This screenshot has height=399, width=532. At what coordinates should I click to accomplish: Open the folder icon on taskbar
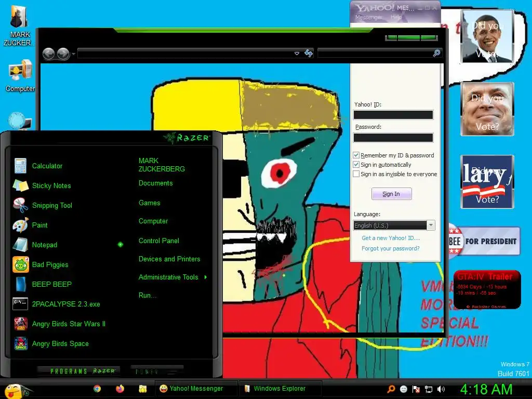[x=142, y=389]
